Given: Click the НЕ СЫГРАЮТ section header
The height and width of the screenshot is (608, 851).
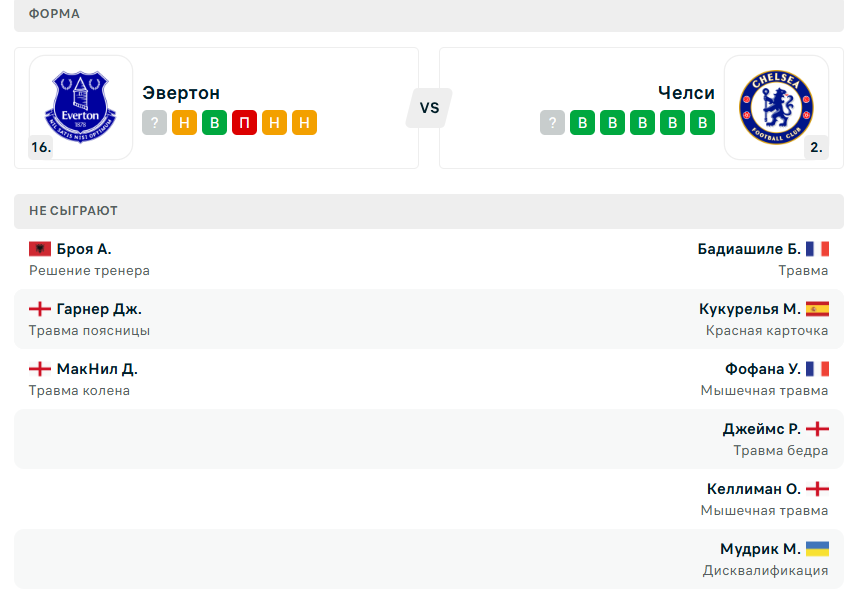Looking at the screenshot, I should [73, 211].
